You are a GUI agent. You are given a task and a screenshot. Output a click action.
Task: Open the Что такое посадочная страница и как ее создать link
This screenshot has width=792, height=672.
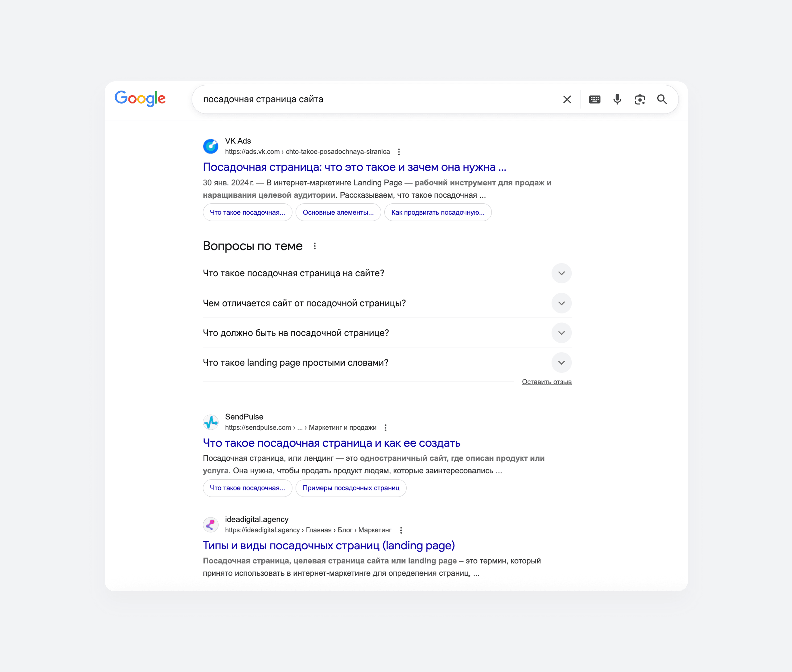[331, 443]
